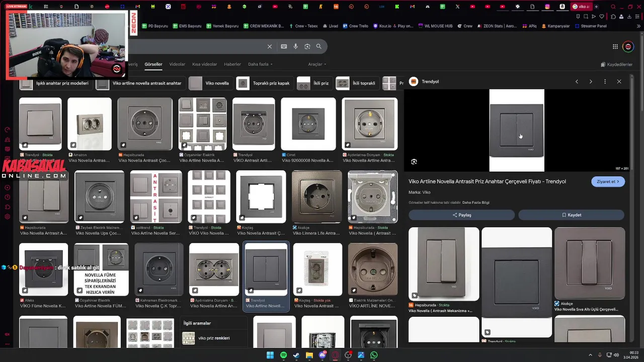
Task: Open the Akakçe Viko Linnera Life thumbnail
Action: tap(317, 197)
